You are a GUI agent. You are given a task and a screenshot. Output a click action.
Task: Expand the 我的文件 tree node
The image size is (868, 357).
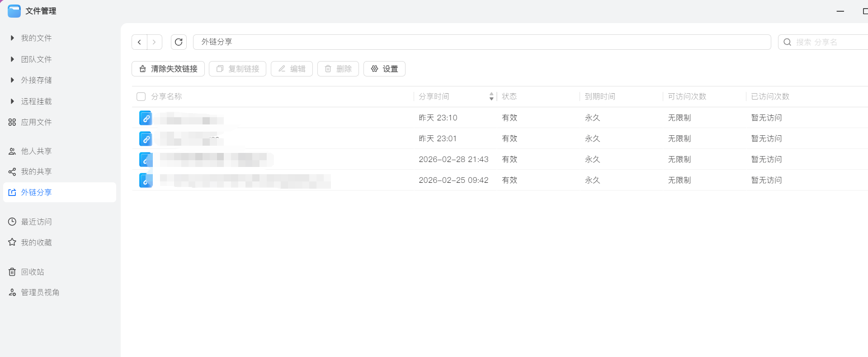click(x=12, y=38)
